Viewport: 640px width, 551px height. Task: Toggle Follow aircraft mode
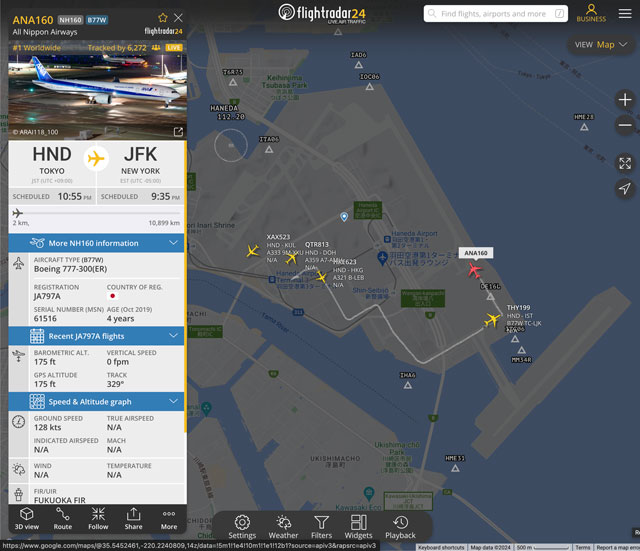(x=98, y=518)
